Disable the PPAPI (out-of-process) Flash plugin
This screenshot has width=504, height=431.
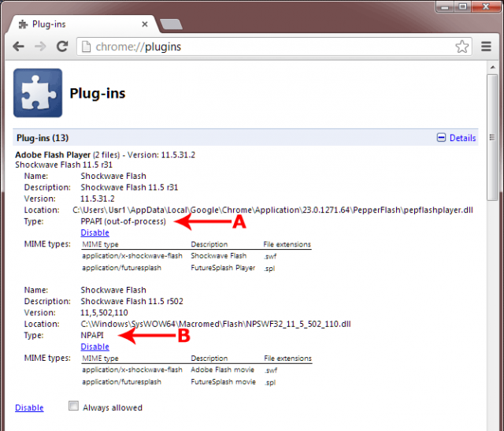pyautogui.click(x=94, y=232)
